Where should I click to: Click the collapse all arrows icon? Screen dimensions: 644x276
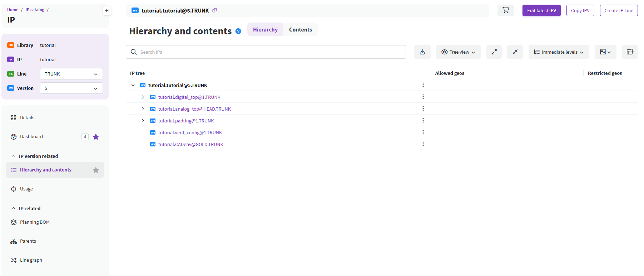[x=515, y=52]
